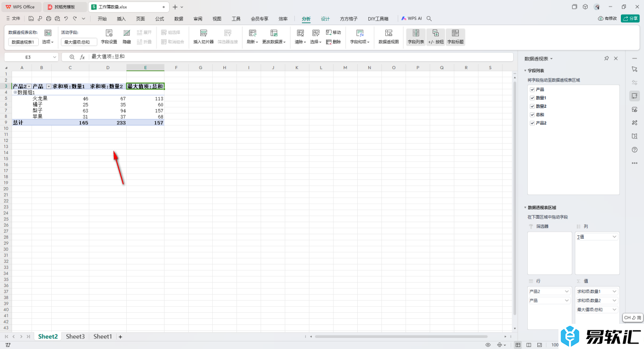
Task: Open the 设计 (Design) ribbon tab
Action: pos(326,19)
